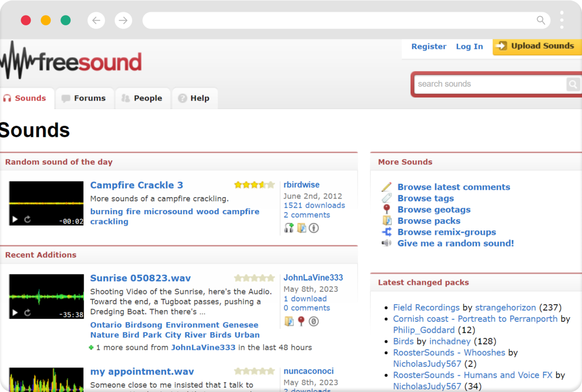Toggle loop on Campfire Crackle 3 player

pos(27,220)
